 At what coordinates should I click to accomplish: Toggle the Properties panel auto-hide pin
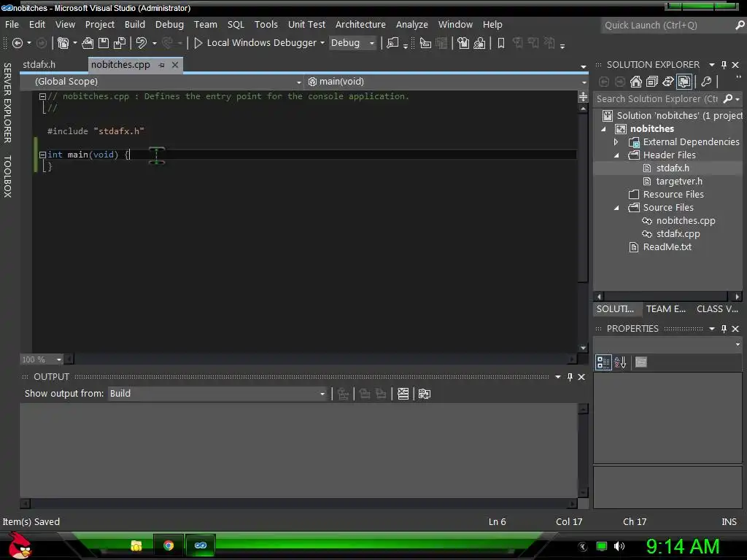[x=724, y=329]
